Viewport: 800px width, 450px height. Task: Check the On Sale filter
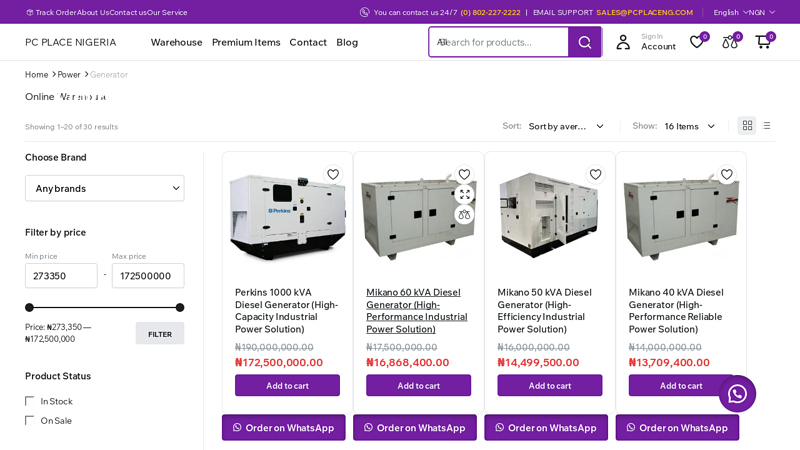pos(30,421)
